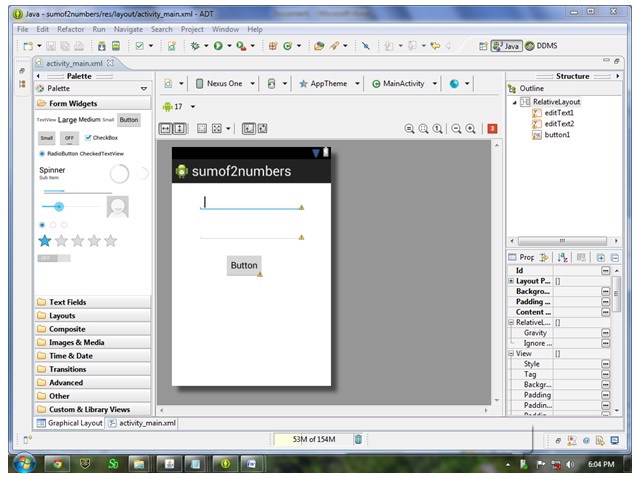Click the Id property browse button
The width and height of the screenshot is (637, 479).
(605, 270)
